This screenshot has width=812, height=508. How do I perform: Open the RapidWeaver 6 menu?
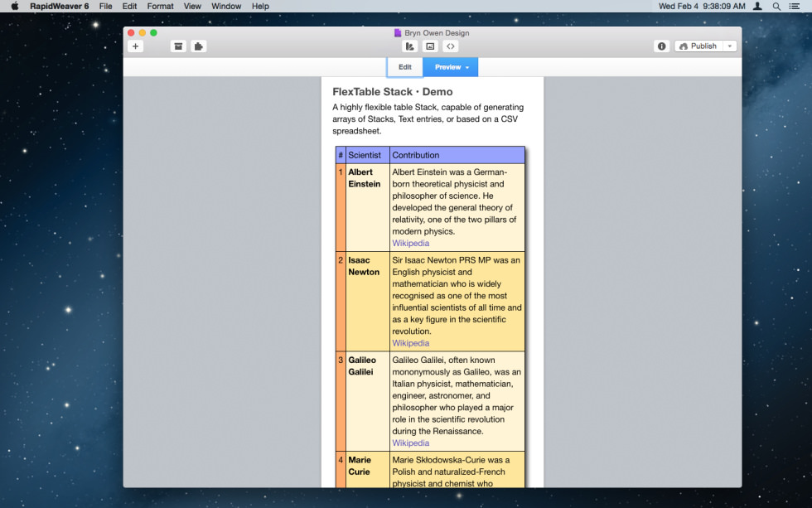[x=59, y=6]
